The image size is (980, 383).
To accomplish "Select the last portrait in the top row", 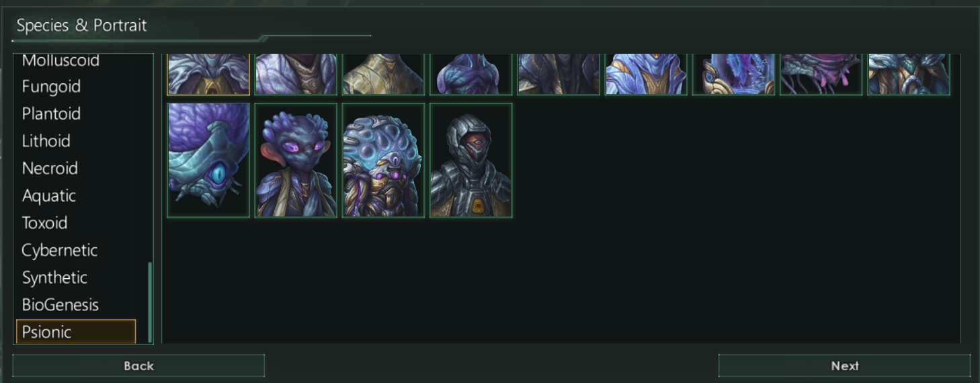I will click(908, 75).
